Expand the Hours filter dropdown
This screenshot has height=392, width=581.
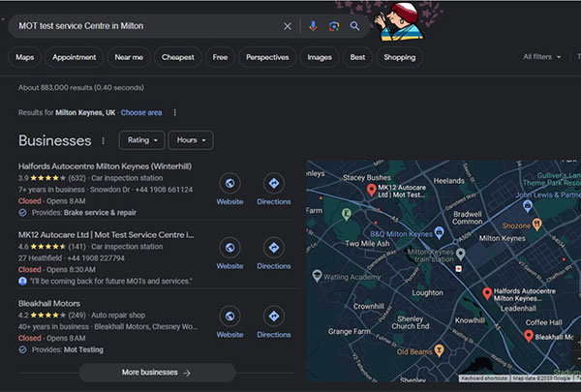tap(190, 140)
